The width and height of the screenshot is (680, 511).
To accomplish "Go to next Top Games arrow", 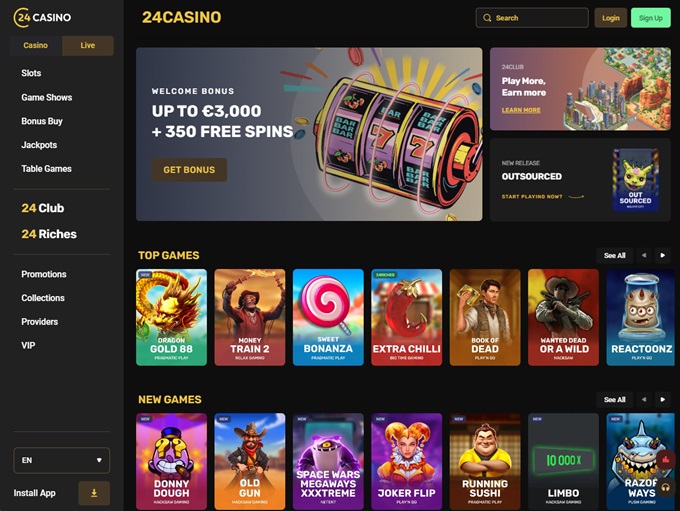I will [662, 256].
